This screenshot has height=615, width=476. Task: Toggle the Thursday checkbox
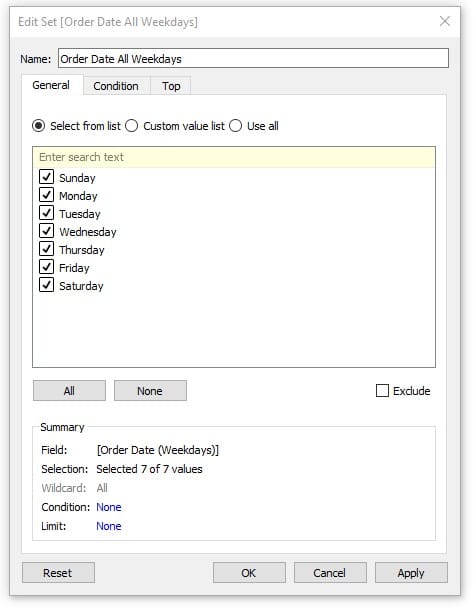click(46, 249)
